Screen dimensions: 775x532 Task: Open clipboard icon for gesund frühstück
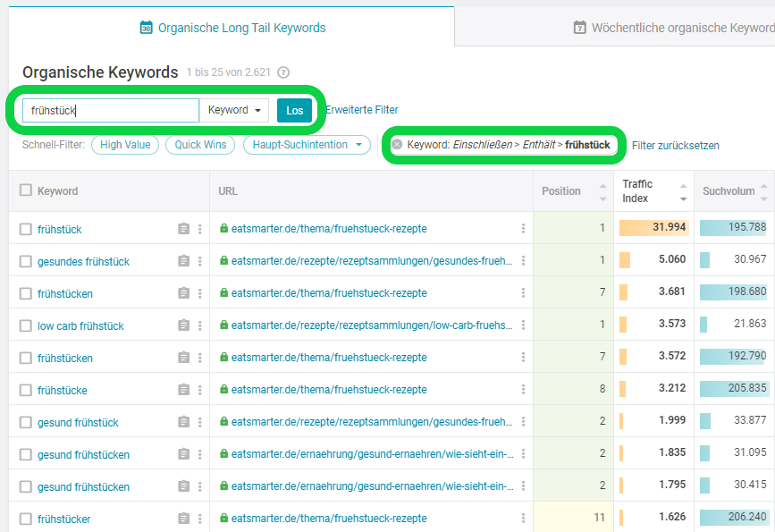point(183,422)
